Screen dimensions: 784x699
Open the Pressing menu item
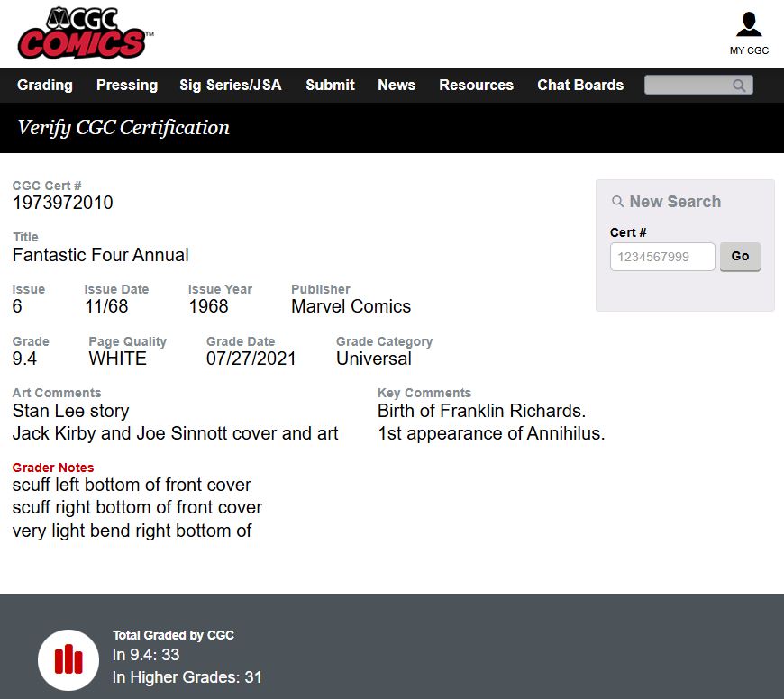point(127,85)
